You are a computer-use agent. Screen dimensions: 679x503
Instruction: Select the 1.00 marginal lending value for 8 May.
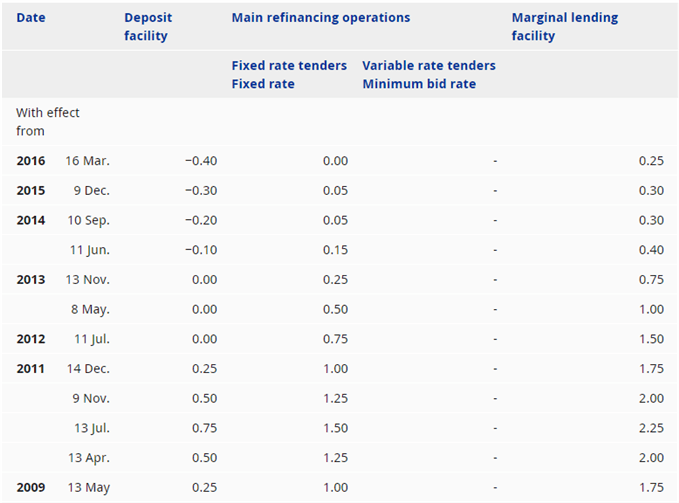point(651,310)
